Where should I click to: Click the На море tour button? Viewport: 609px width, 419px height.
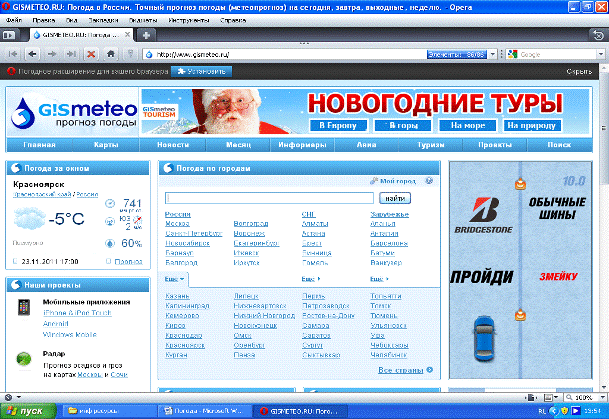(468, 125)
